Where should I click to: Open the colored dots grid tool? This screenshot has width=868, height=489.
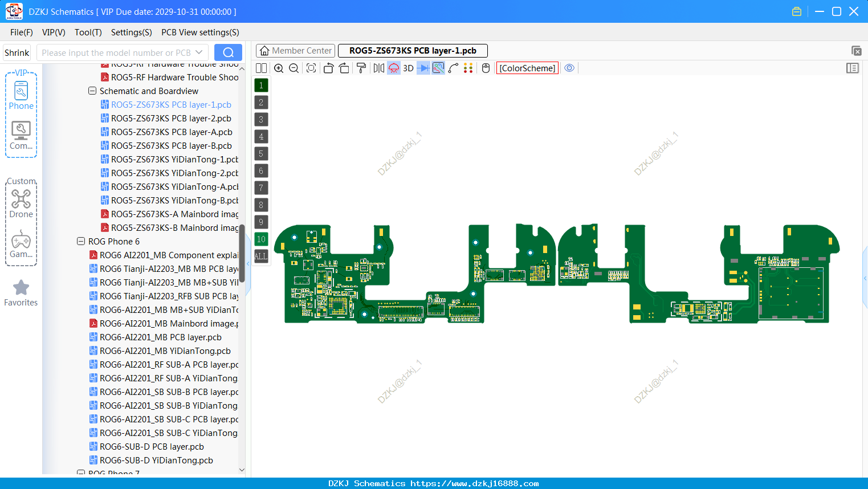pos(468,68)
